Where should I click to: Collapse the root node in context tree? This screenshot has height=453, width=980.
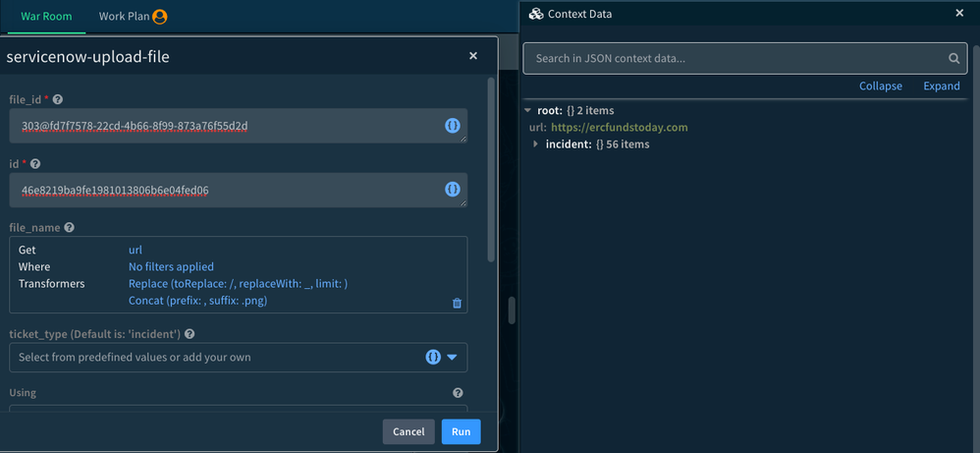coord(528,111)
